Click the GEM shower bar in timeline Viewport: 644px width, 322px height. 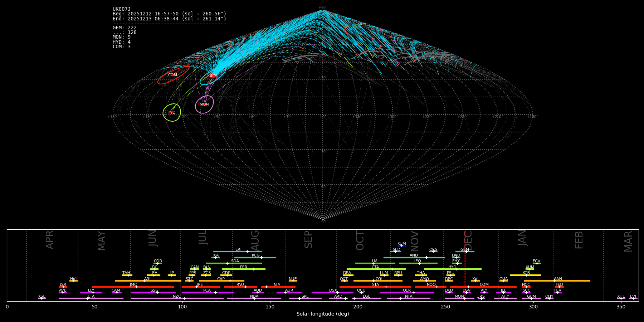pyautogui.click(x=465, y=252)
